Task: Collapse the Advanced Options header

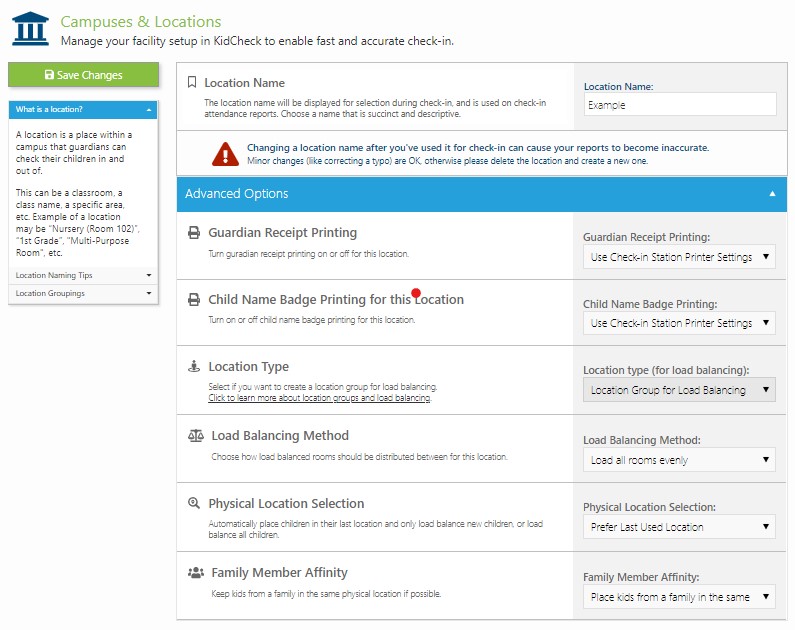Action: coord(482,194)
